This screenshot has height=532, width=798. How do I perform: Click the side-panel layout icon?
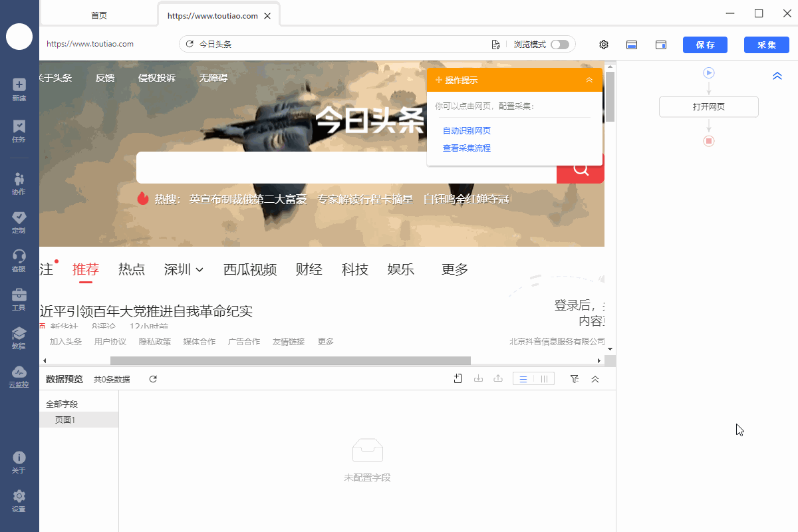(x=661, y=45)
